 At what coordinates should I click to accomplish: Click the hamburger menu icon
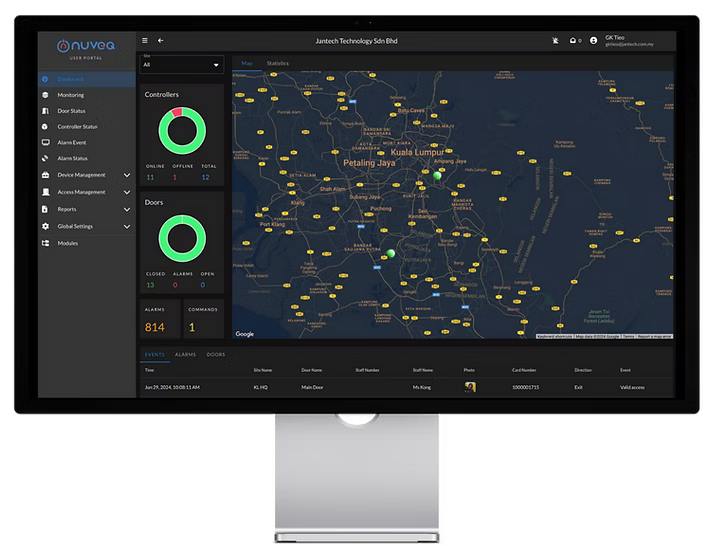click(145, 41)
